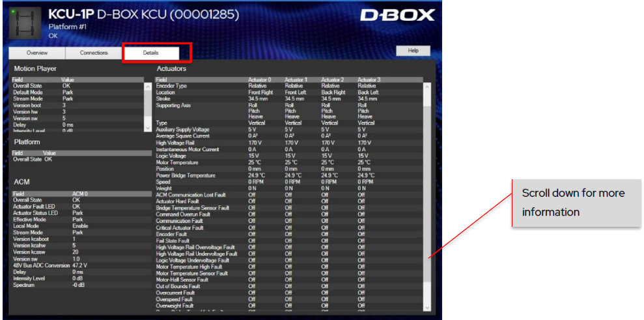Select the Actuator 1 column header
644x320 pixels.
pos(296,80)
